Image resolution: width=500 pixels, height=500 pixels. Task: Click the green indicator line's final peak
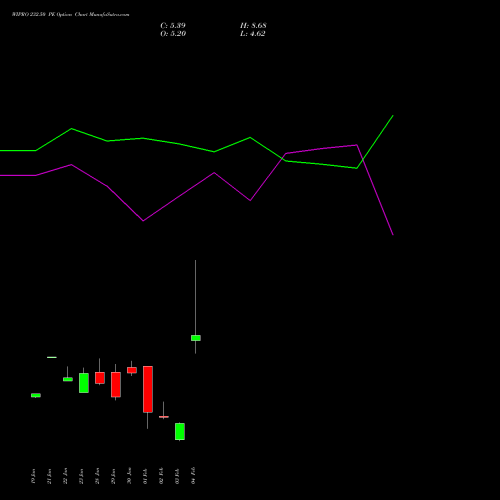click(x=393, y=116)
